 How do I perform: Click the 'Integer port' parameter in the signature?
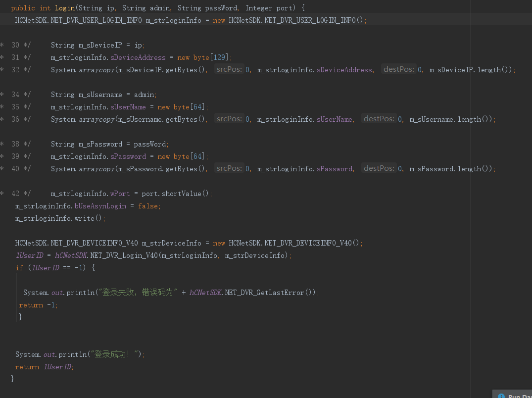click(269, 8)
